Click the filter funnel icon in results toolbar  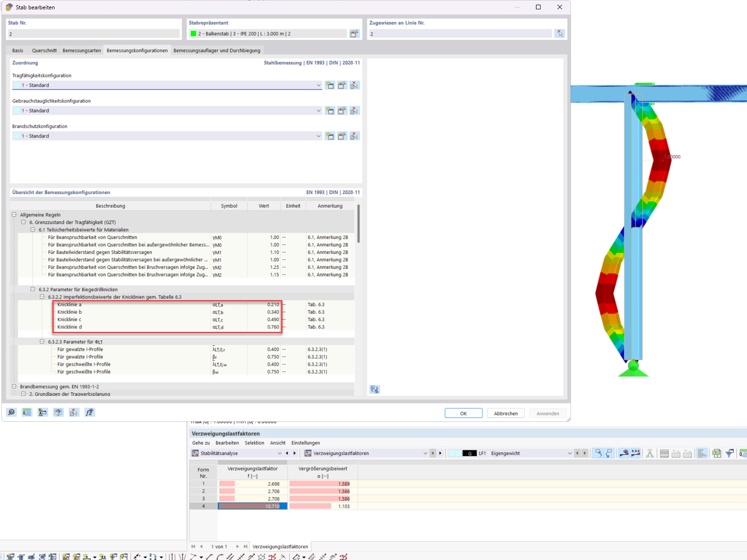point(729,453)
